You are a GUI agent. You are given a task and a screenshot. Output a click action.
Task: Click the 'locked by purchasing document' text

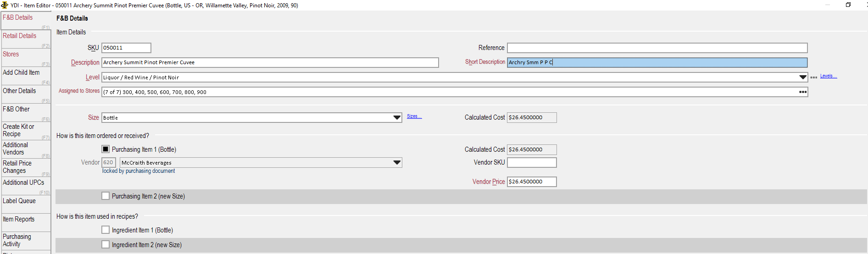[x=139, y=171]
